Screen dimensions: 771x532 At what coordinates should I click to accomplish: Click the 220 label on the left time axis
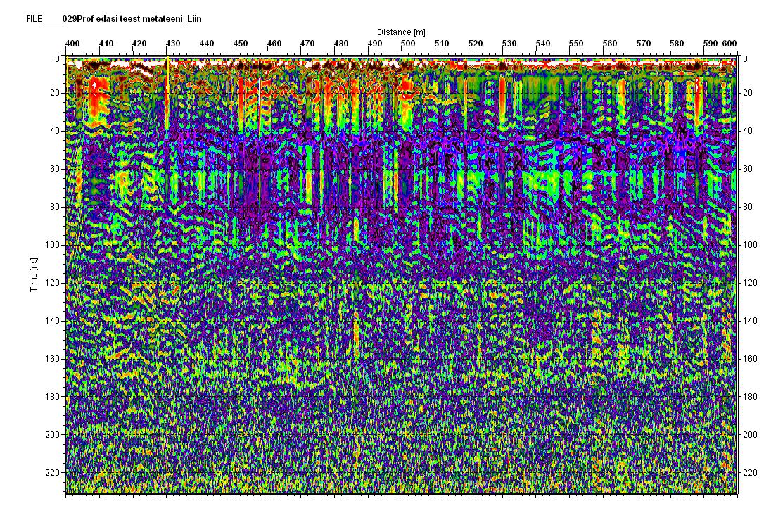pos(53,472)
